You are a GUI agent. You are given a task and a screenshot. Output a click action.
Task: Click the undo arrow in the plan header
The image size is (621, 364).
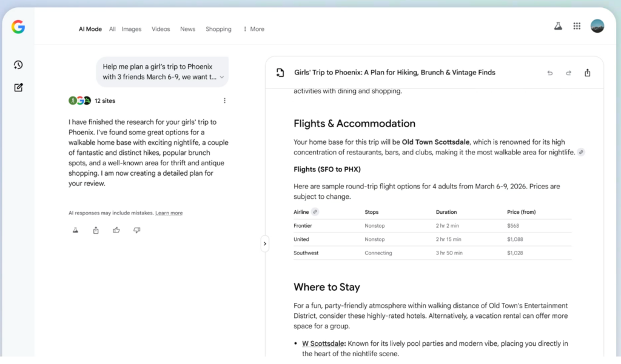[550, 73]
